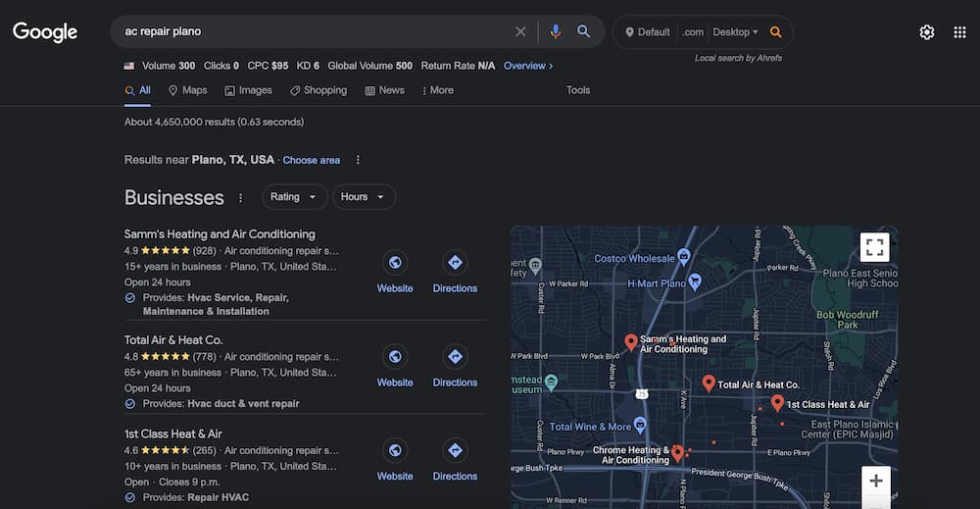Open Google settings gear icon

point(927,32)
